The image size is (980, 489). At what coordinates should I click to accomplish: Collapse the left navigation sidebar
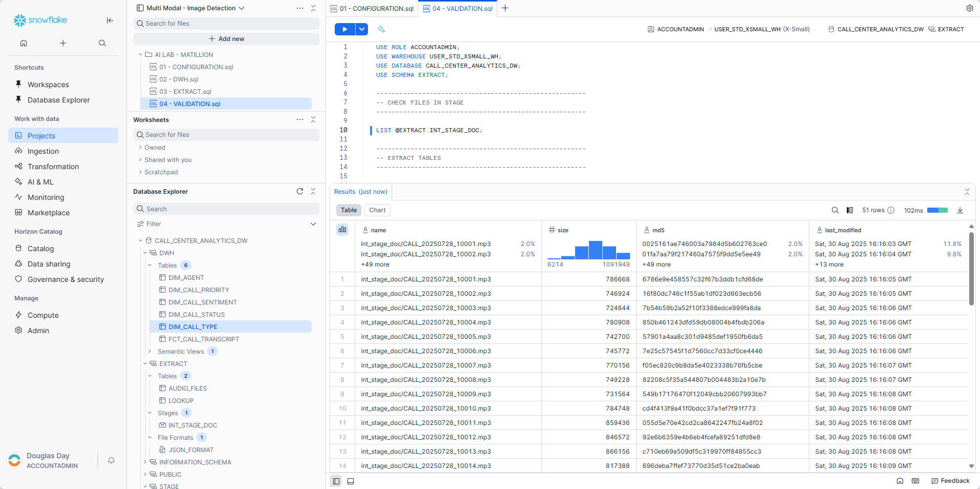[x=110, y=21]
